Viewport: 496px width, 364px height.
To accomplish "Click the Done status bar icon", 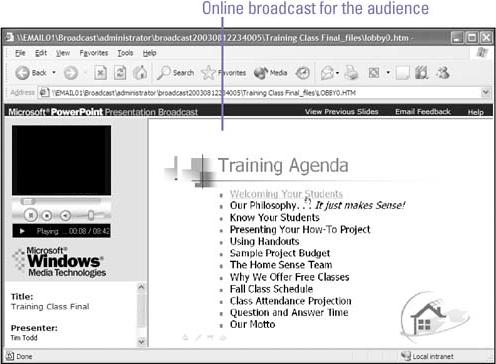I will (x=10, y=356).
